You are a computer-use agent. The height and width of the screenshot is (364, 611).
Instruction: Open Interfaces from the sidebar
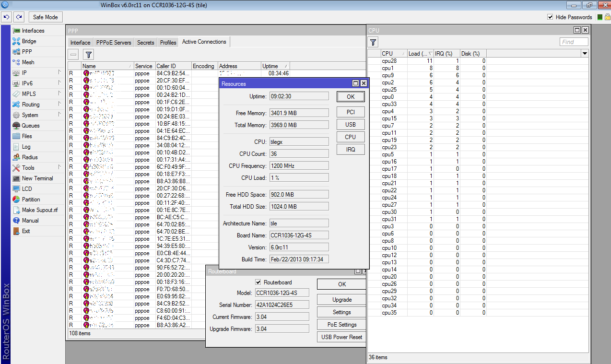[x=33, y=31]
